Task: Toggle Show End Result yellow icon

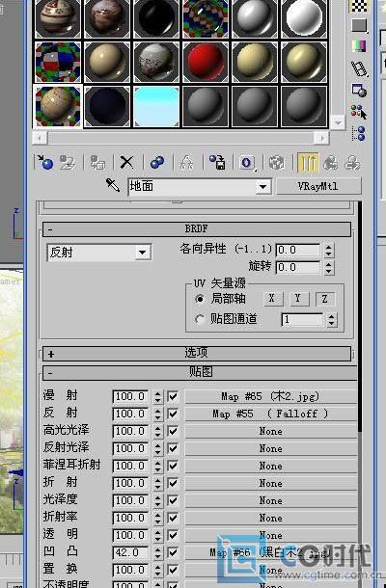Action: [x=308, y=163]
